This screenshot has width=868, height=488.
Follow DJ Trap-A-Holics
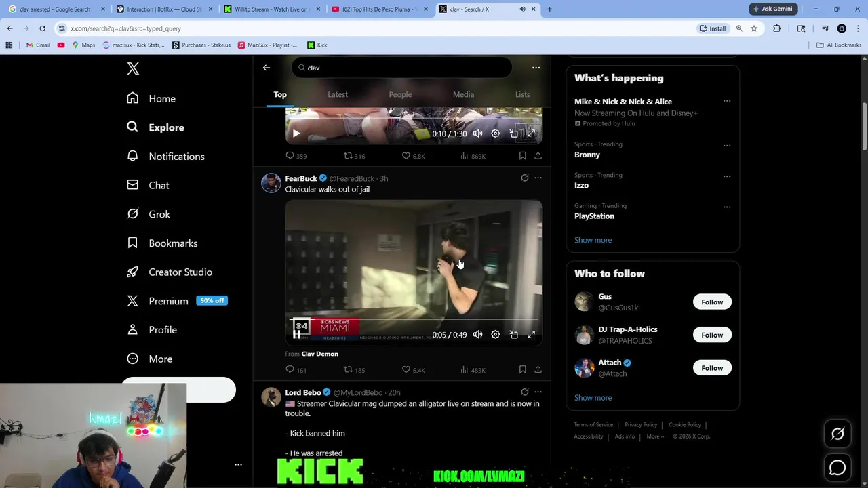(x=712, y=335)
